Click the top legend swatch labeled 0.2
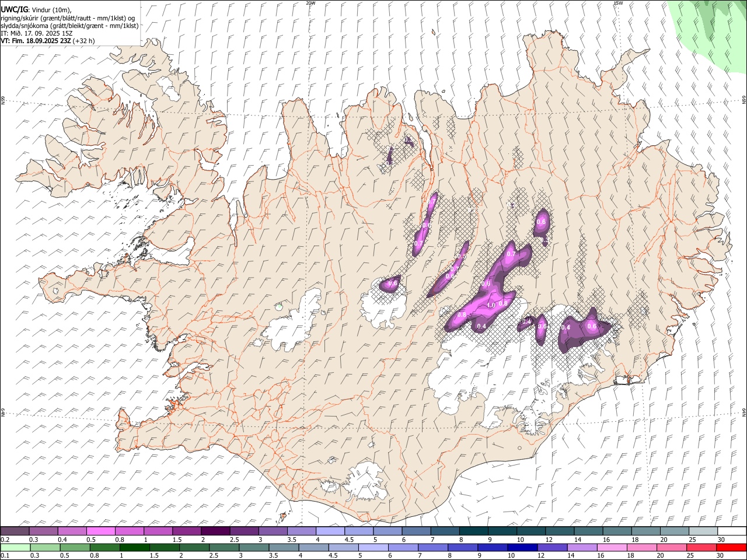This screenshot has height=560, width=747. pyautogui.click(x=15, y=531)
